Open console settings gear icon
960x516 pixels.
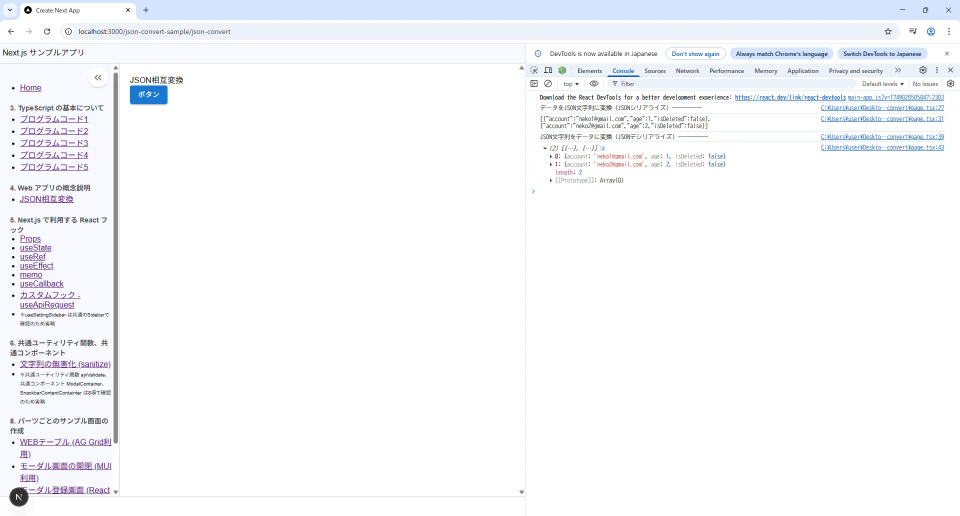(x=950, y=84)
